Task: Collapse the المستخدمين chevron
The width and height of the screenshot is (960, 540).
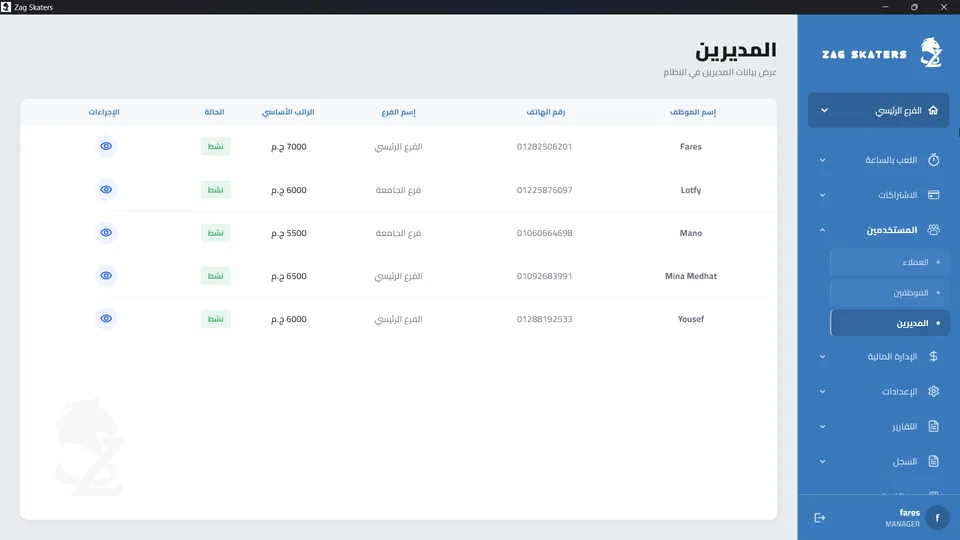Action: click(x=822, y=230)
